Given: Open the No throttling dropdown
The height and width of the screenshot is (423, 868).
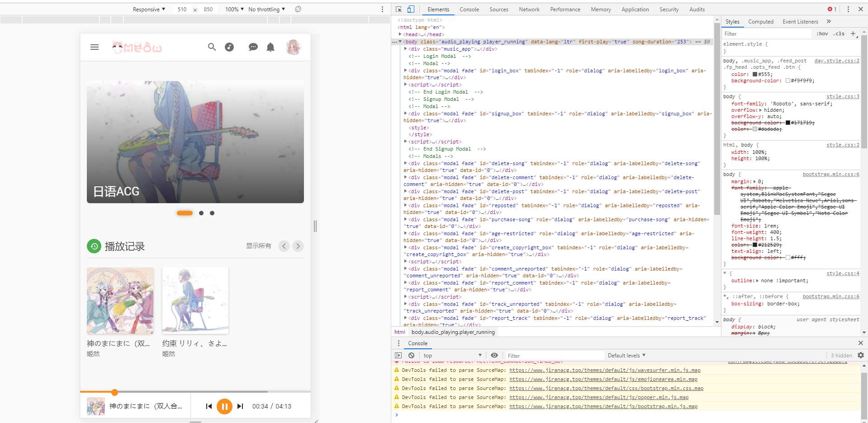Looking at the screenshot, I should coord(266,9).
